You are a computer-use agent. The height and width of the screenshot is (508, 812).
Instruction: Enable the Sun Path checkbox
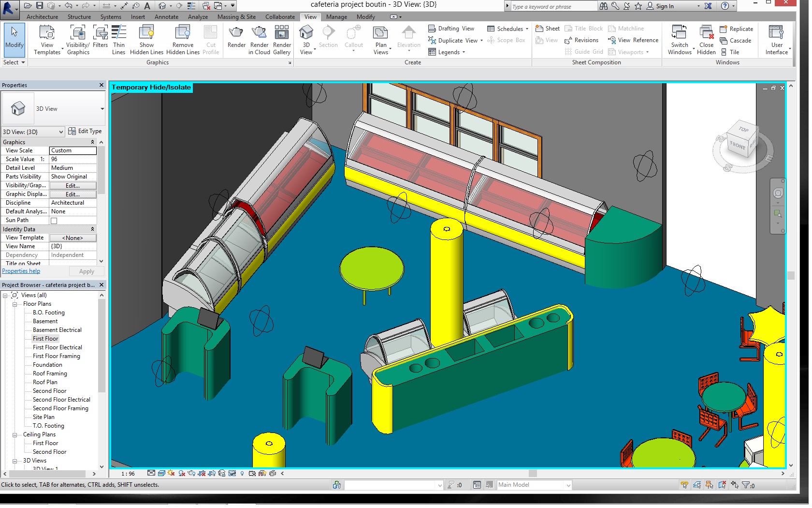click(x=54, y=221)
